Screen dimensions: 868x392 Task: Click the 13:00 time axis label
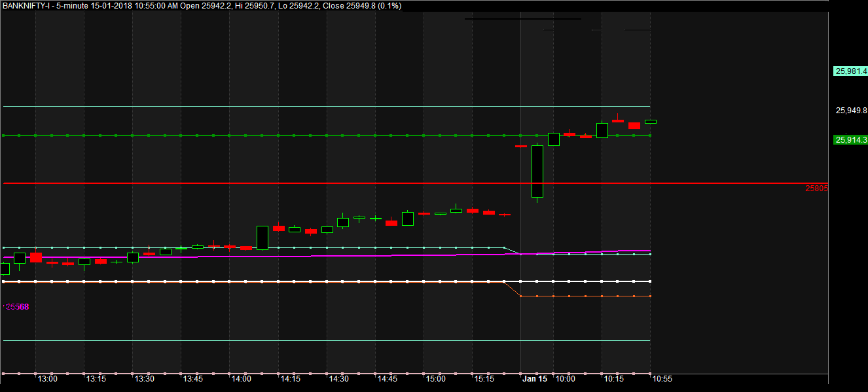[47, 379]
